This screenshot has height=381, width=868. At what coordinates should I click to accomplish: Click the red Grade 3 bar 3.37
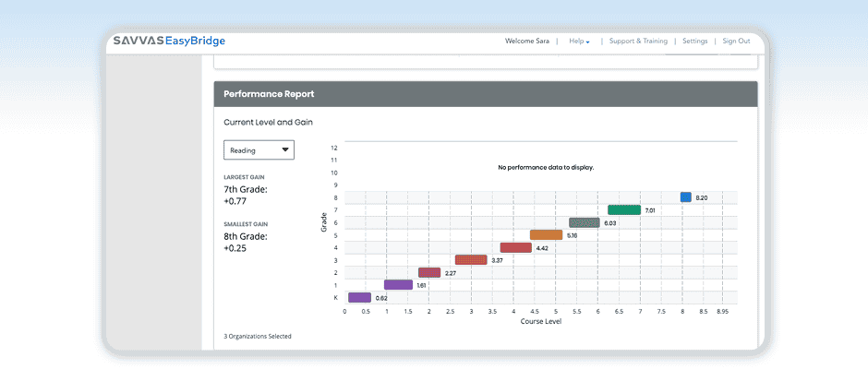[x=471, y=260]
